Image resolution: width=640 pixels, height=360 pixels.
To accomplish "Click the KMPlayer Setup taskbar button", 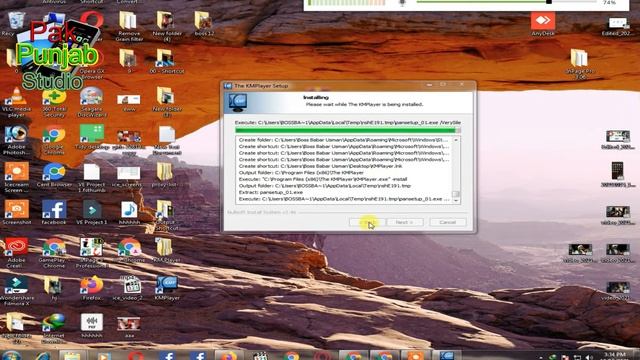I will (x=447, y=355).
